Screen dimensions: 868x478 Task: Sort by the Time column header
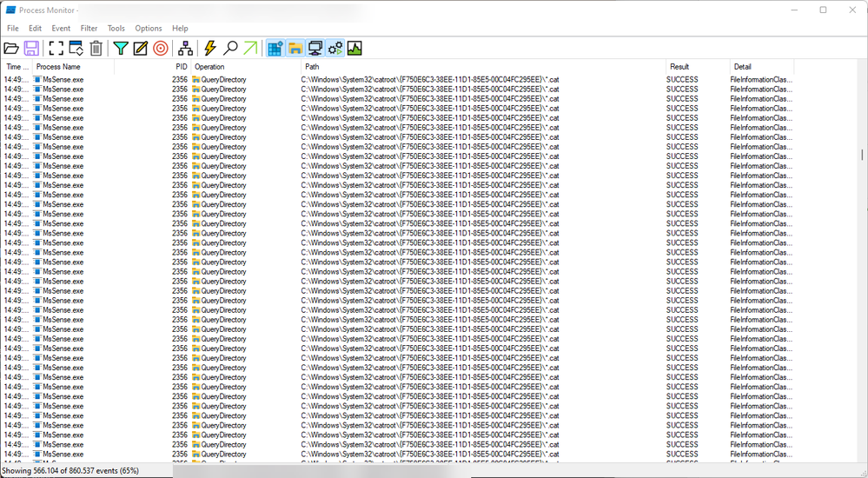tap(17, 66)
